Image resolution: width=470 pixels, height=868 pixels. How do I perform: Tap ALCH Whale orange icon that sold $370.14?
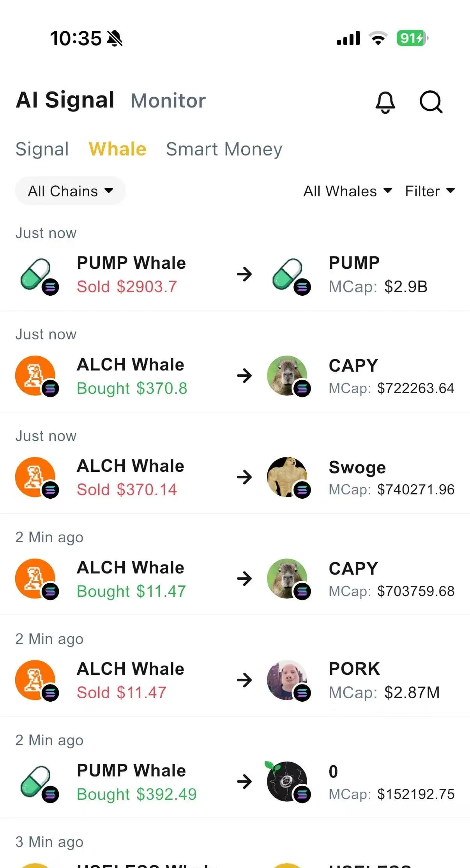tap(37, 477)
